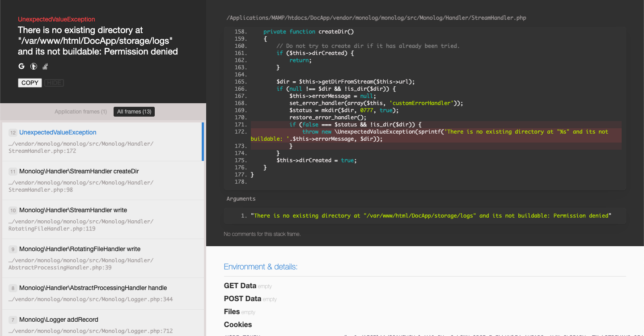This screenshot has width=644, height=336.
Task: Select frame 7 Monolog\Logger addRecord
Action: (x=102, y=323)
